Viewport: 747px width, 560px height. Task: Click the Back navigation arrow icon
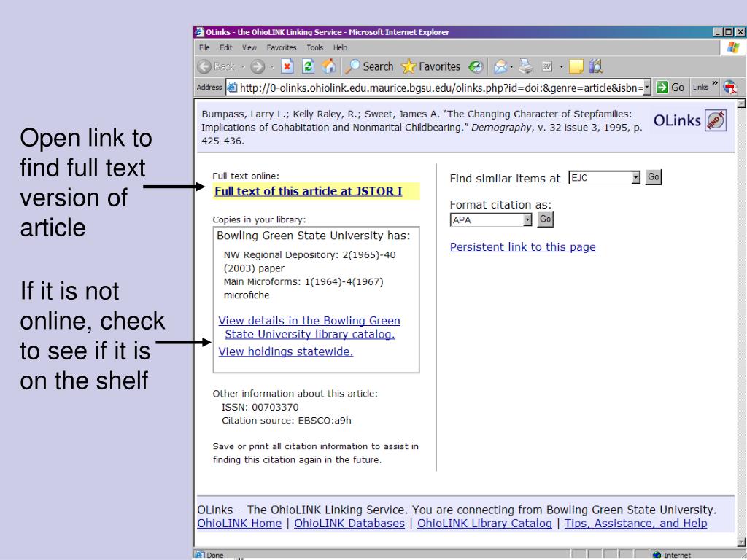point(204,66)
